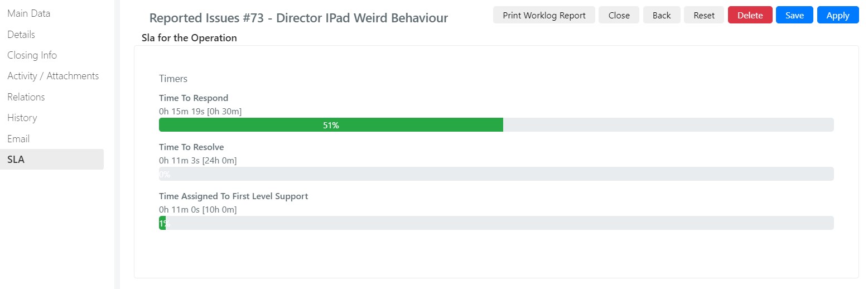This screenshot has width=868, height=289.
Task: Switch to the Email section
Action: pos(18,139)
